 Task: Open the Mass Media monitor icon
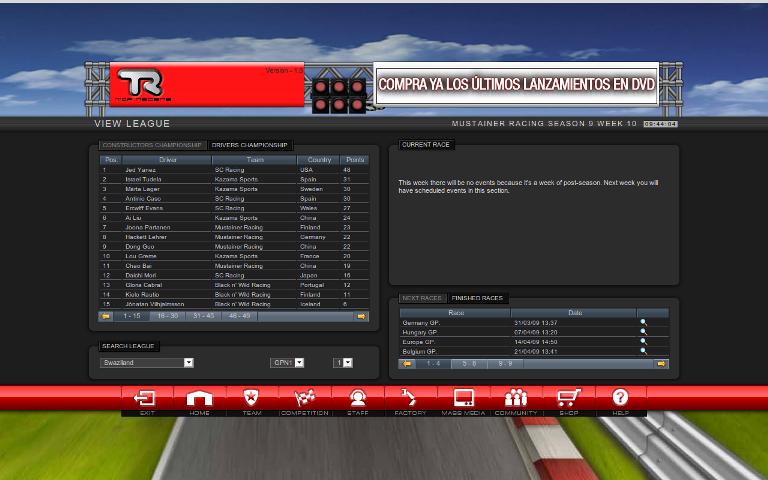pos(463,398)
